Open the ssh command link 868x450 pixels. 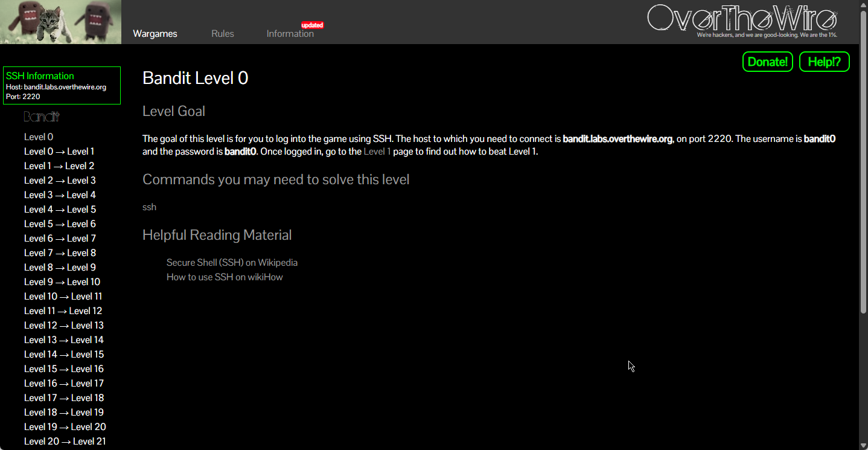coord(149,207)
